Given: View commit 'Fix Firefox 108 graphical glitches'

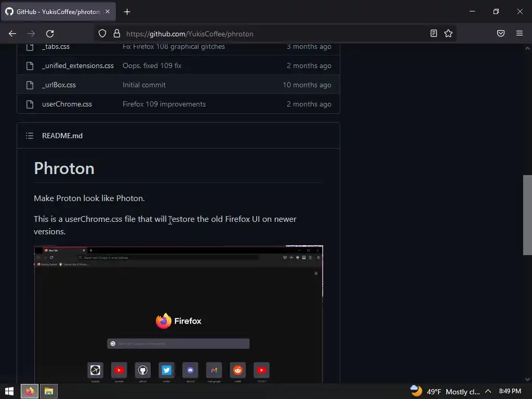Looking at the screenshot, I should [x=174, y=46].
